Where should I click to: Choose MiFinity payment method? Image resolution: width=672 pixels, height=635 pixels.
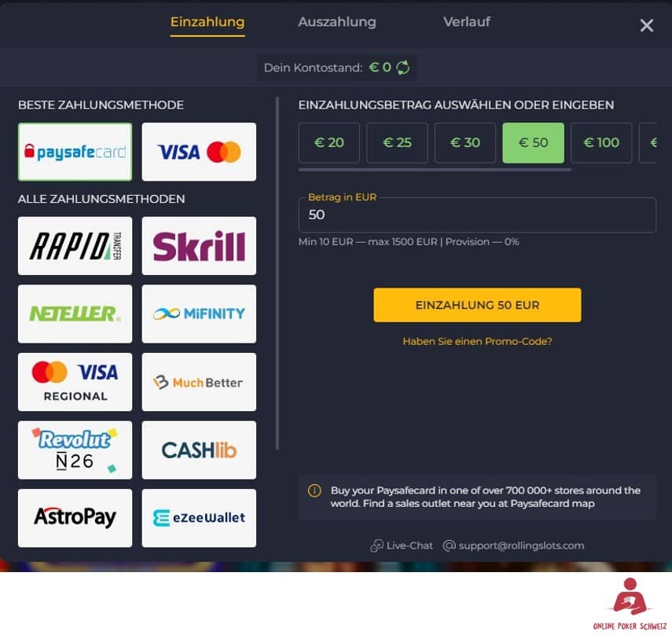click(199, 314)
